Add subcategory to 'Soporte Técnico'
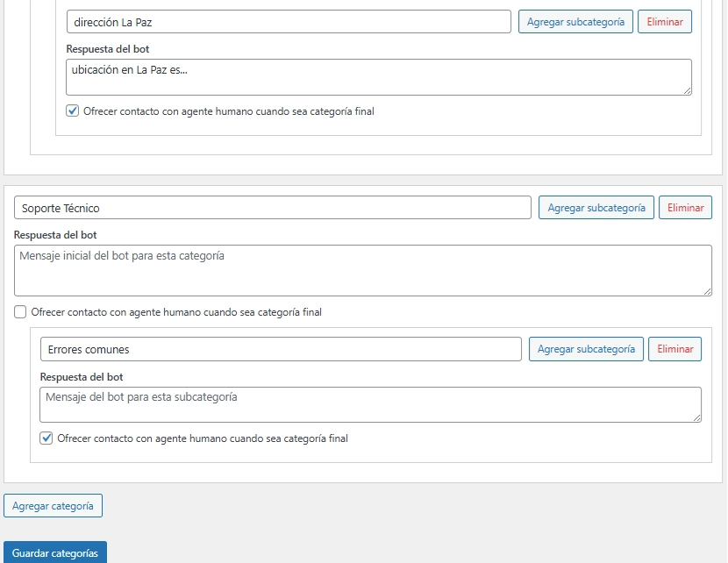 pyautogui.click(x=596, y=208)
